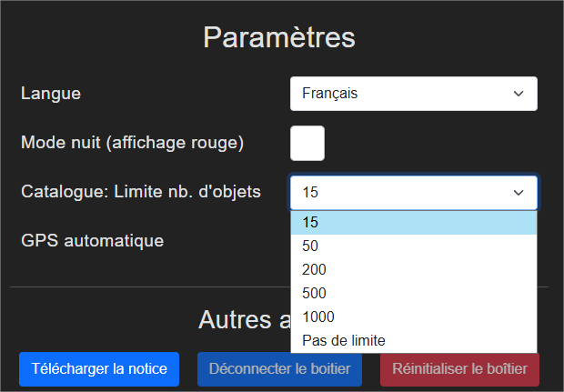
Task: Click the chevron arrow of the Catalogue limit selector
Action: (519, 193)
